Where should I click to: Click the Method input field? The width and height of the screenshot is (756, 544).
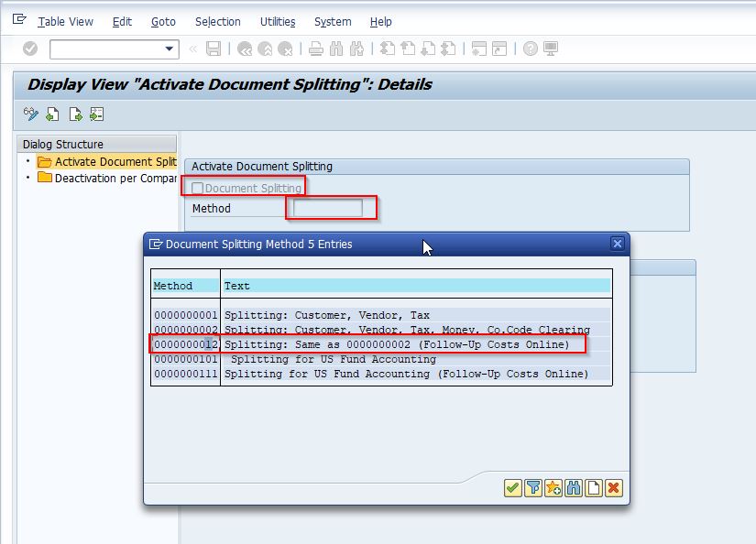pos(327,208)
